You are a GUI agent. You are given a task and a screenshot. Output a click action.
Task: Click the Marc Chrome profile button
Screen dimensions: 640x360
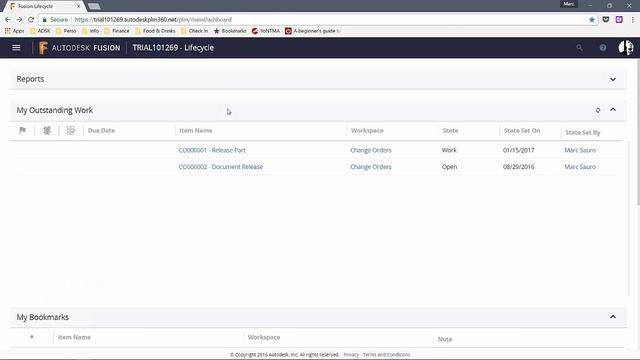tap(569, 4)
